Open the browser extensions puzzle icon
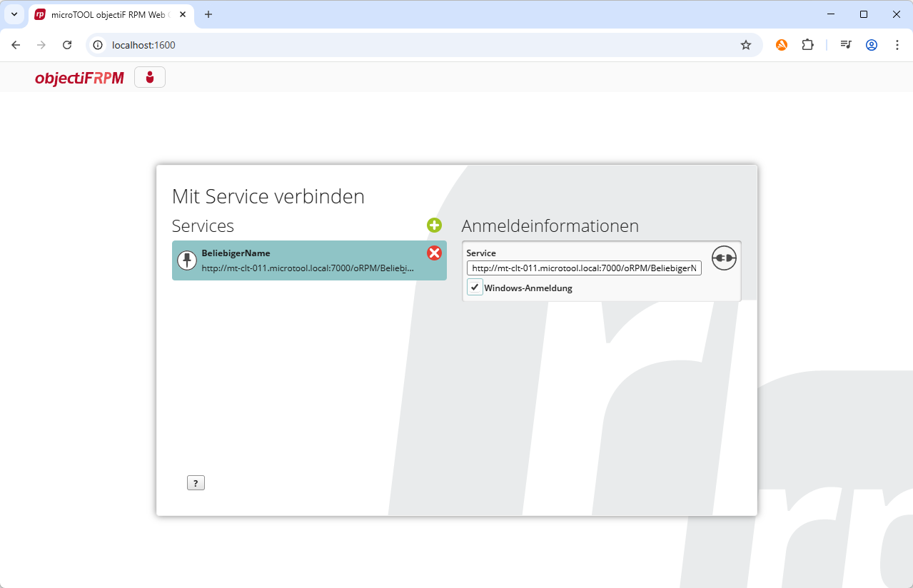The width and height of the screenshot is (913, 588). (x=807, y=45)
